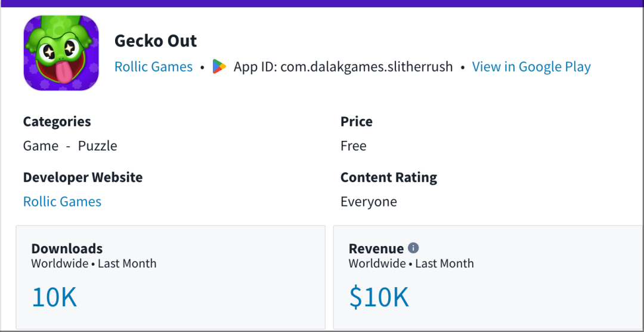This screenshot has height=332, width=644.
Task: Select the 10K downloads value
Action: [x=54, y=297]
